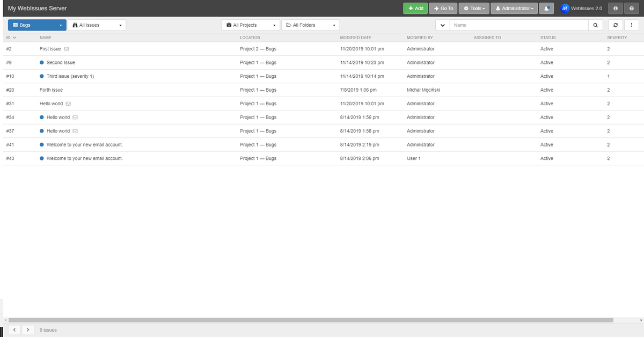The height and width of the screenshot is (337, 644).
Task: Click date 11/14/2019 10:23 pm
Action: (x=362, y=62)
